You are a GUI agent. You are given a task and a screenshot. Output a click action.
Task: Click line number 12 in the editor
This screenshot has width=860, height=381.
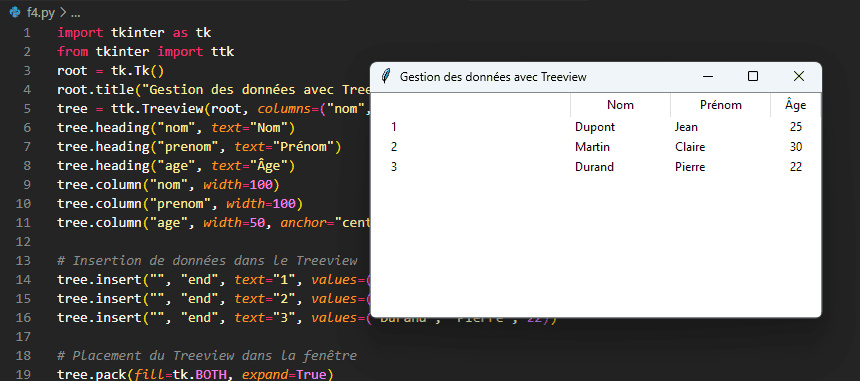pos(24,242)
